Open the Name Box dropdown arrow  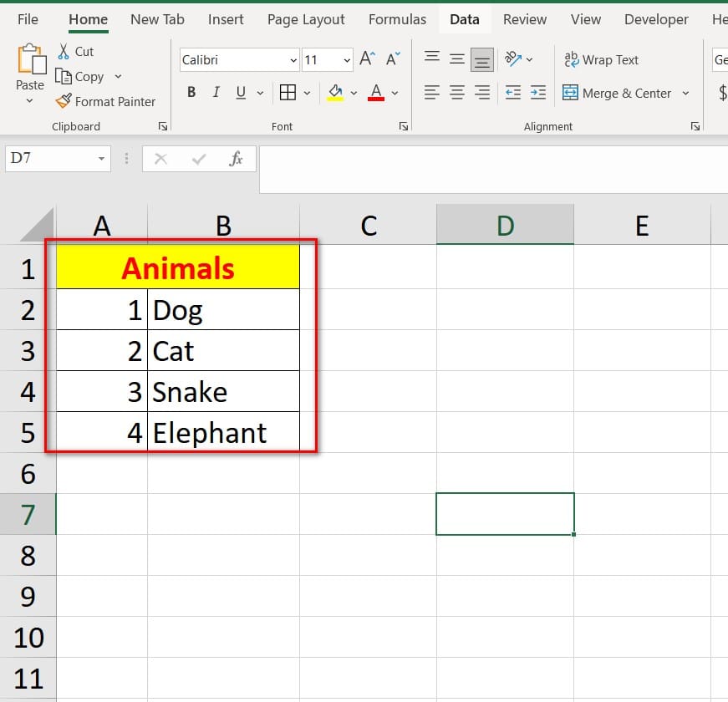pos(101,159)
